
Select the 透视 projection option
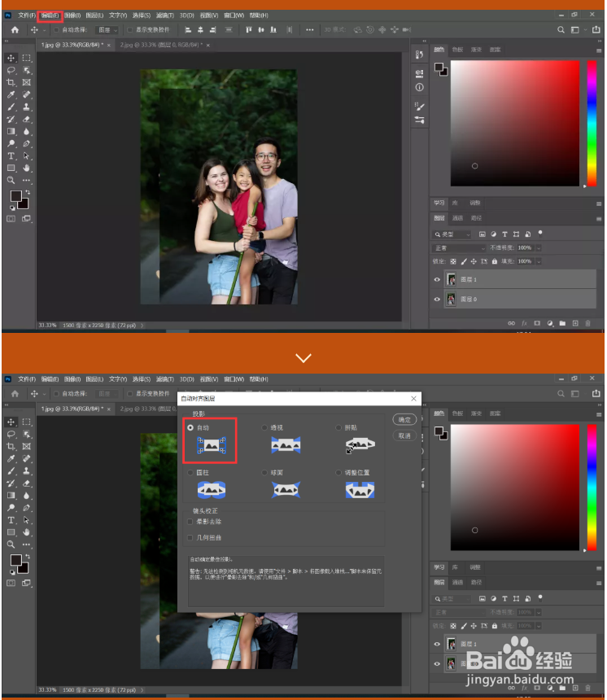pos(264,427)
